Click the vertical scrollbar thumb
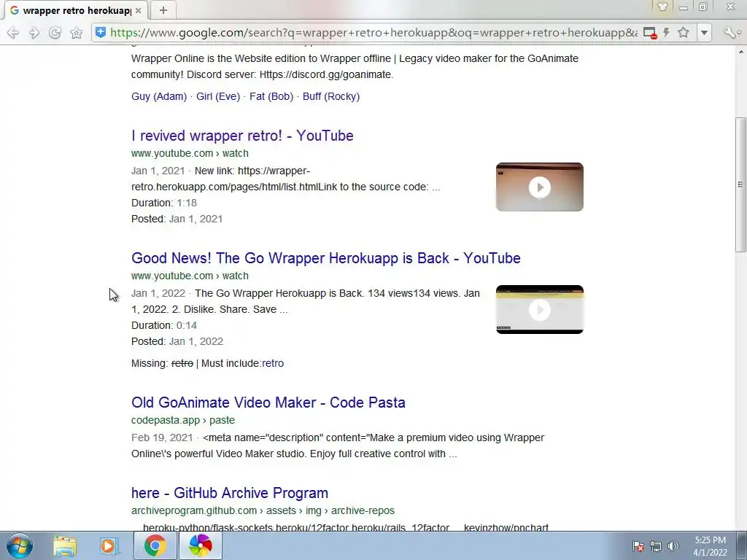The height and width of the screenshot is (560, 747). pyautogui.click(x=740, y=184)
